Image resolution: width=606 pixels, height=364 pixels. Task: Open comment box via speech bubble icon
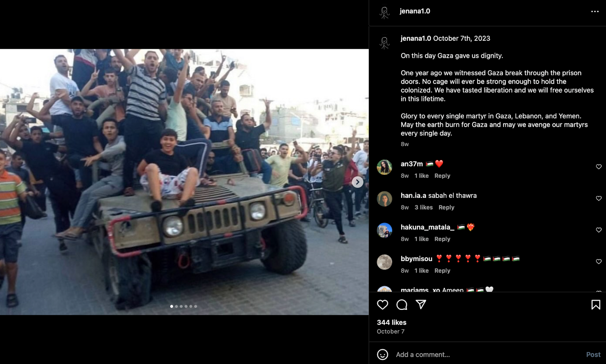402,305
